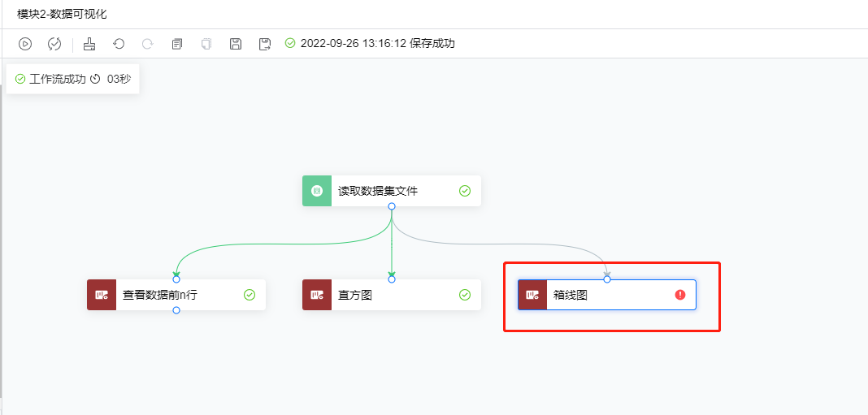Click the output port below 查看数据前n行
Viewport: 868px width, 415px height.
pyautogui.click(x=176, y=310)
